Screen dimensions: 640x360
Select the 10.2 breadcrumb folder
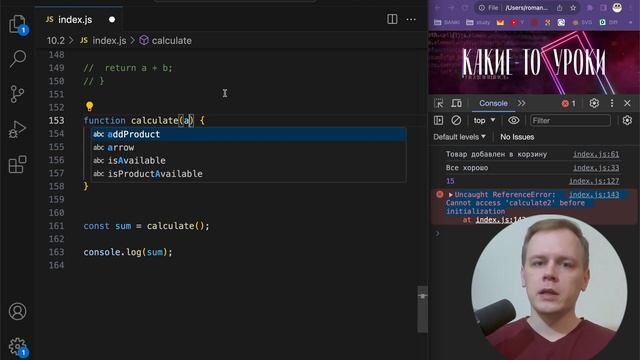[x=56, y=41]
